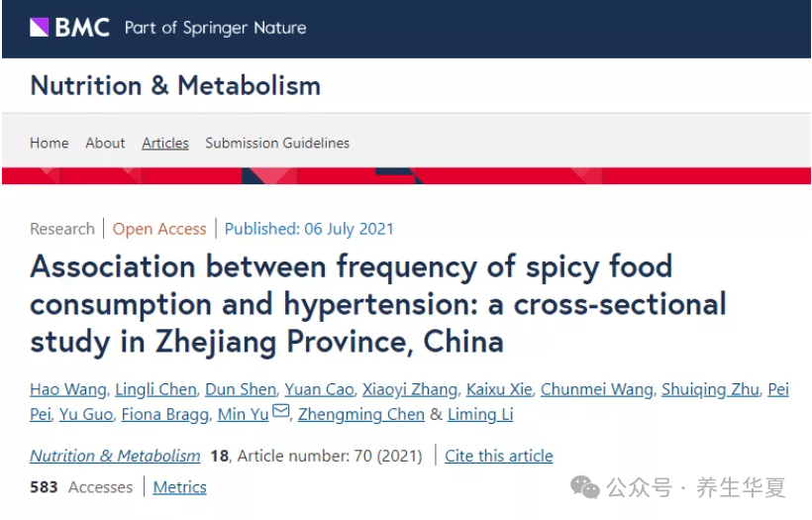Image resolution: width=812 pixels, height=520 pixels.
Task: Click the BMC logo icon
Action: [40, 27]
